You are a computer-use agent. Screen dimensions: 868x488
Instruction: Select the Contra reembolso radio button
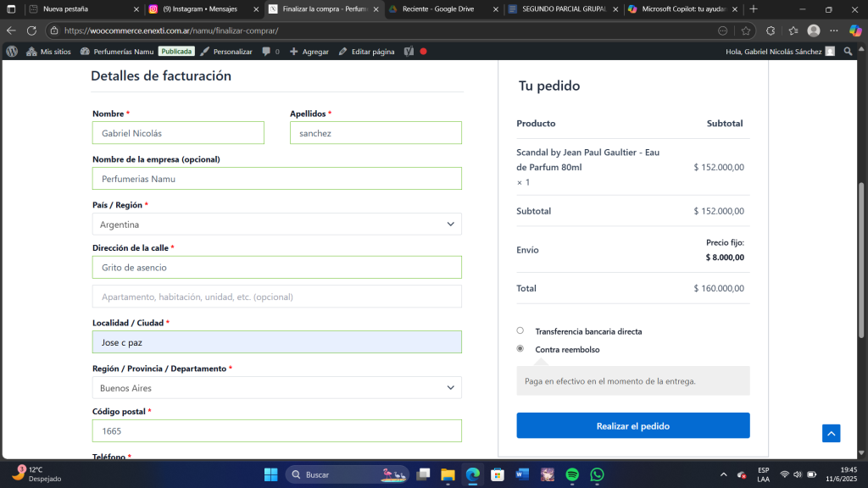tap(520, 348)
